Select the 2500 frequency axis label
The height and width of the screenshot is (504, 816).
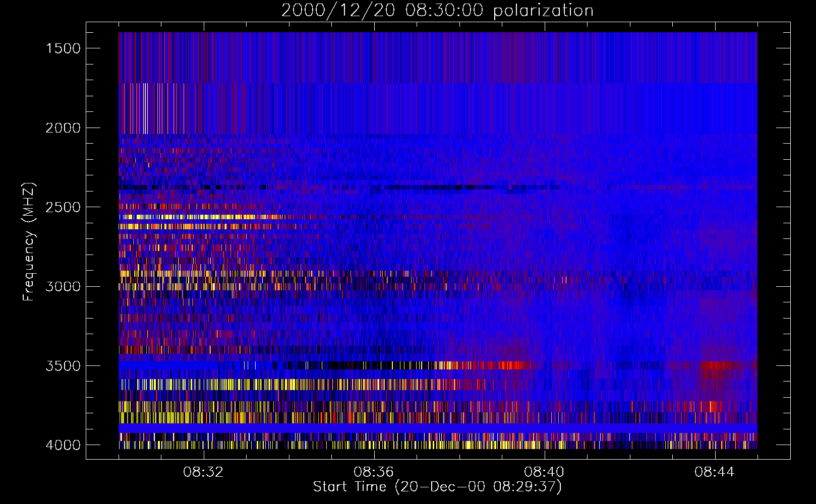tap(63, 207)
